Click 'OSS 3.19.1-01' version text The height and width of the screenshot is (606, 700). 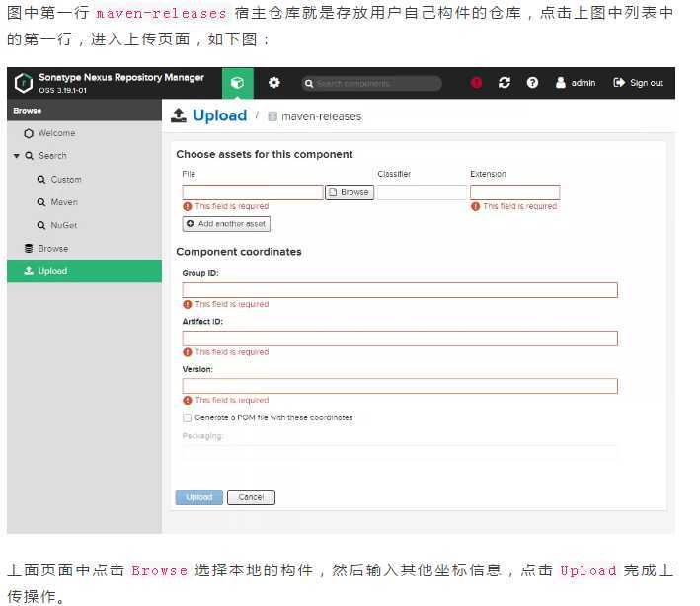pyautogui.click(x=62, y=91)
